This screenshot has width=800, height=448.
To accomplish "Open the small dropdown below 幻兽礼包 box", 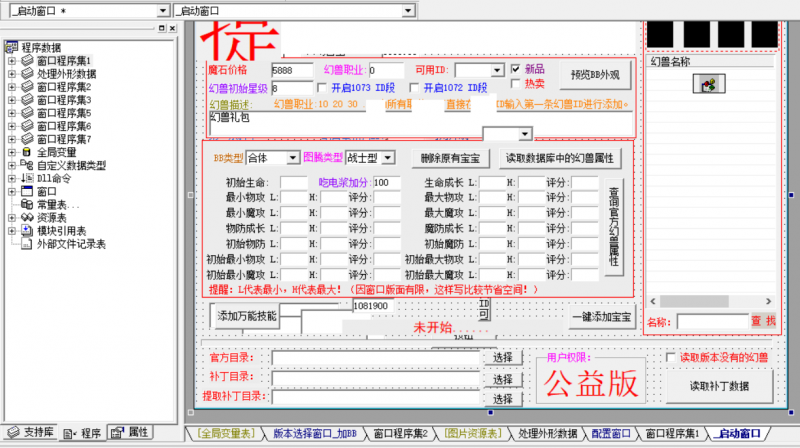I will click(524, 134).
